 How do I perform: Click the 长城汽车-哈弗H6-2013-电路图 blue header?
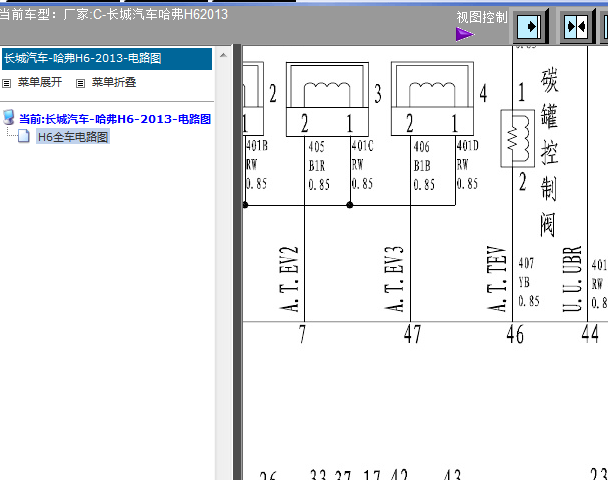pos(107,59)
